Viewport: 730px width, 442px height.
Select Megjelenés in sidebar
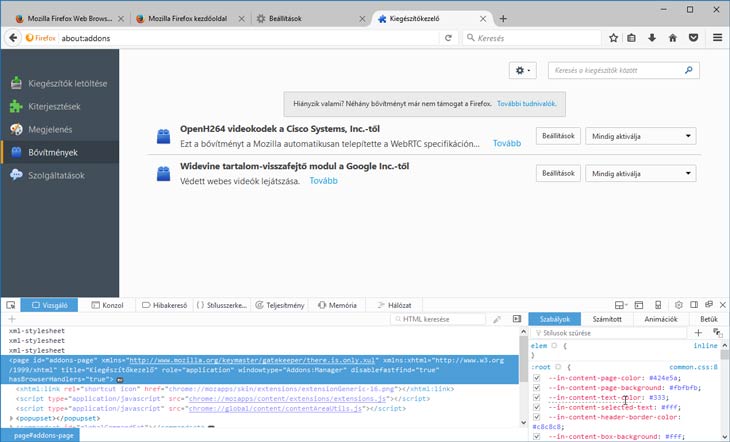click(60, 129)
